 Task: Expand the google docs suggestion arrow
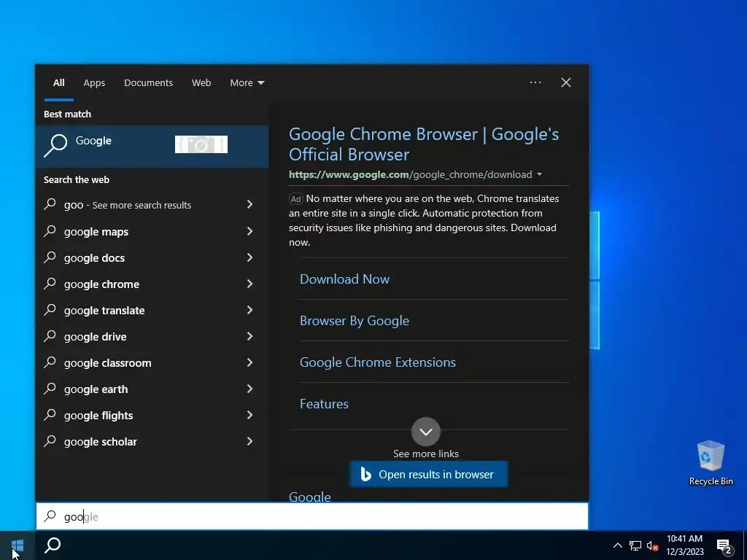tap(249, 257)
